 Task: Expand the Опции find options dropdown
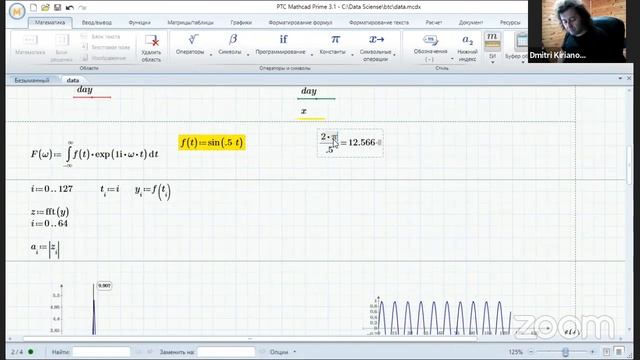295,351
